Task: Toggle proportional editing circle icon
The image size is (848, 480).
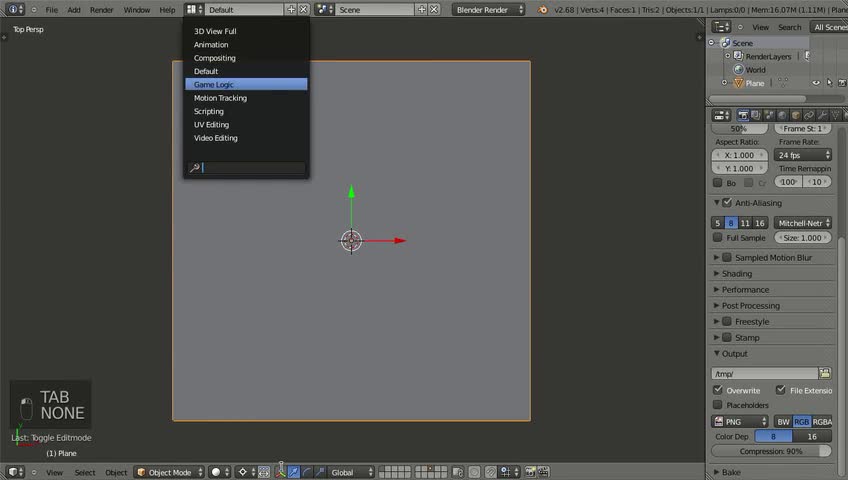Action: tap(474, 472)
